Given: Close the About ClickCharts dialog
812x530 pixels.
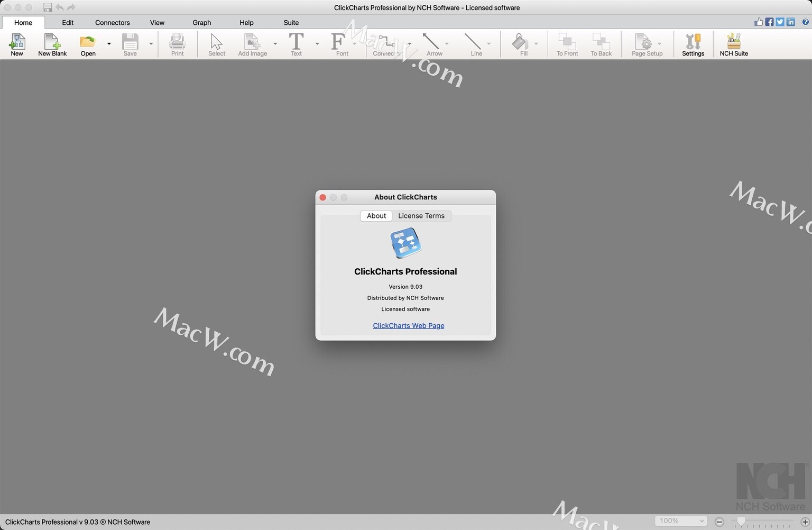Looking at the screenshot, I should [323, 197].
